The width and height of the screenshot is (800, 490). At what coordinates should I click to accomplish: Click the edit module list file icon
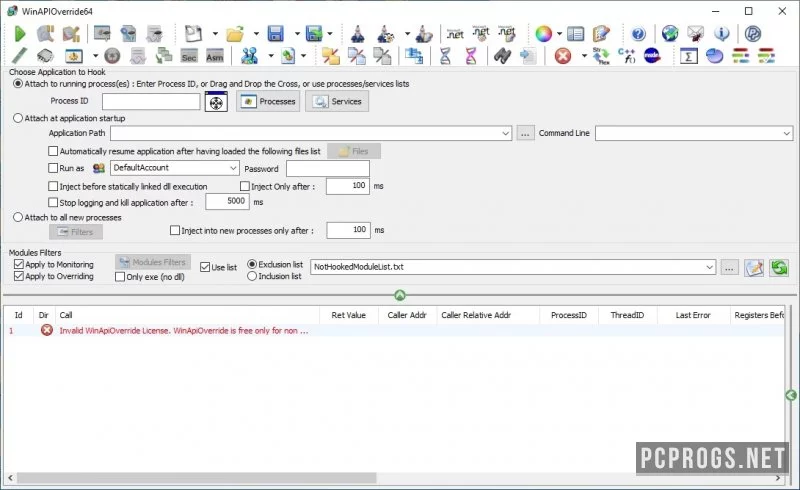click(x=754, y=267)
